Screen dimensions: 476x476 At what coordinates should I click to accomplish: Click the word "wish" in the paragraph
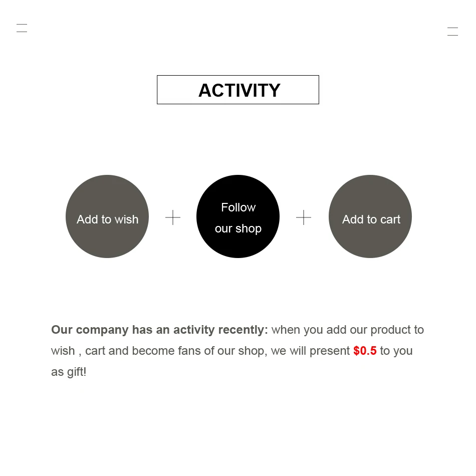point(63,351)
